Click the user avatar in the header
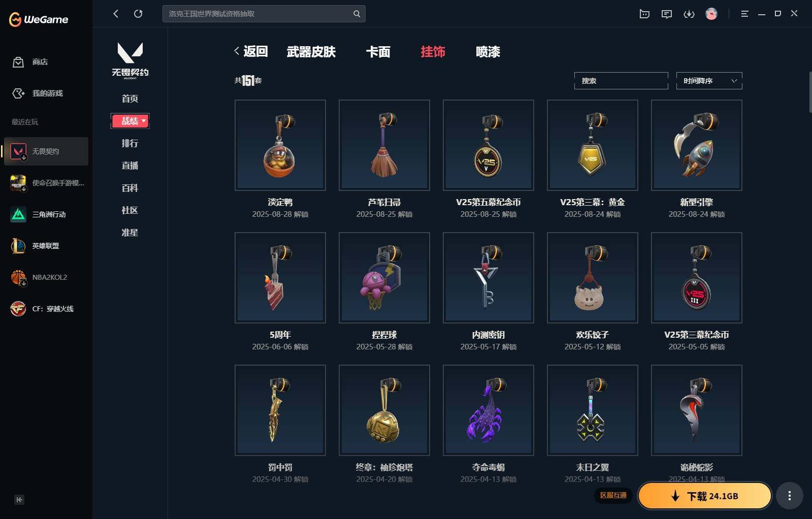The width and height of the screenshot is (812, 519). coord(711,14)
